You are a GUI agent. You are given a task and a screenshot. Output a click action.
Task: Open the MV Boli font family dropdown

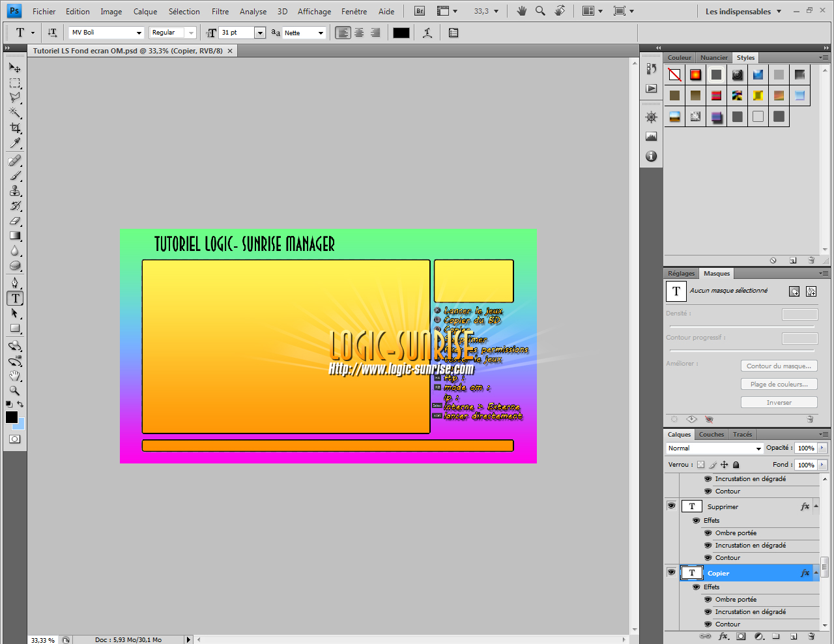click(139, 33)
